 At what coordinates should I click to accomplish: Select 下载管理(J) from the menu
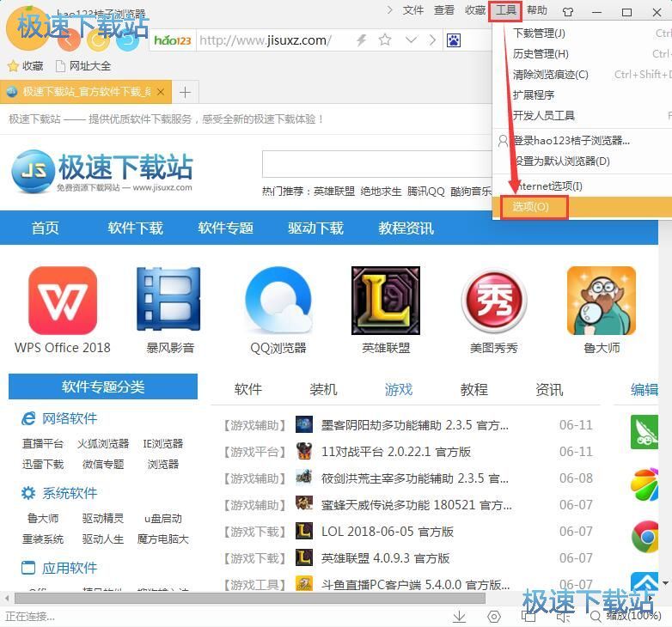click(582, 33)
